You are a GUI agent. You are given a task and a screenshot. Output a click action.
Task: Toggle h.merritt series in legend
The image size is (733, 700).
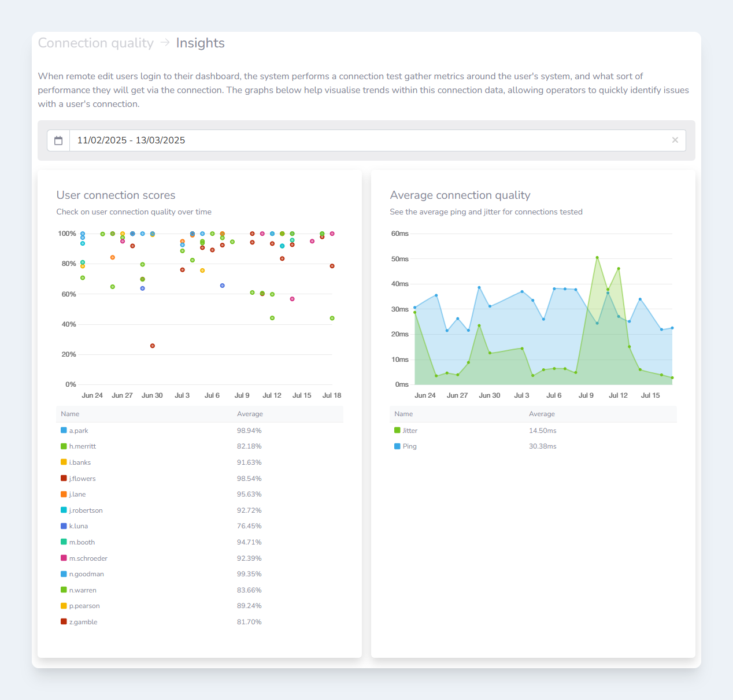pyautogui.click(x=82, y=446)
